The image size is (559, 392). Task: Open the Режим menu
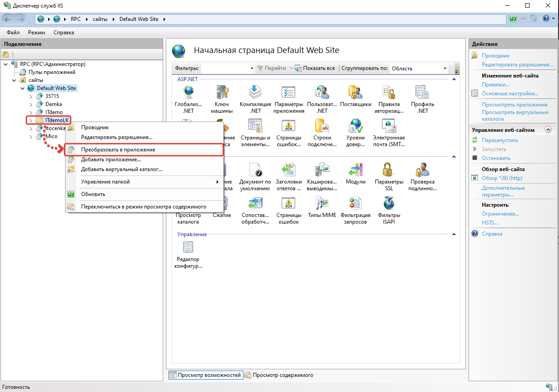37,33
